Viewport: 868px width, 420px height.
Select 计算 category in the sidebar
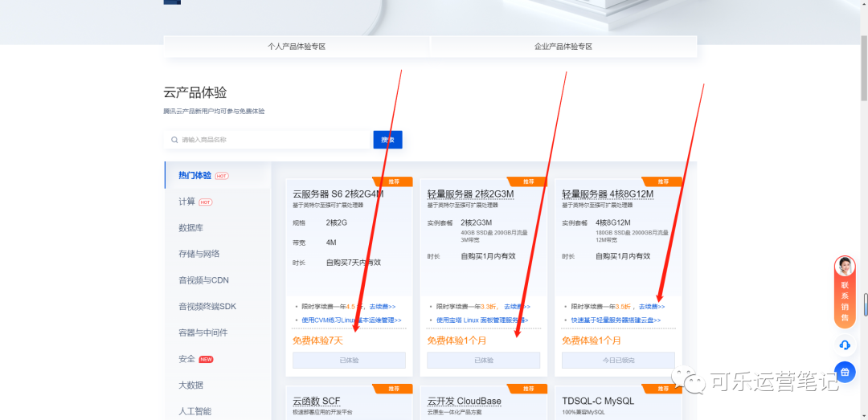click(x=186, y=202)
